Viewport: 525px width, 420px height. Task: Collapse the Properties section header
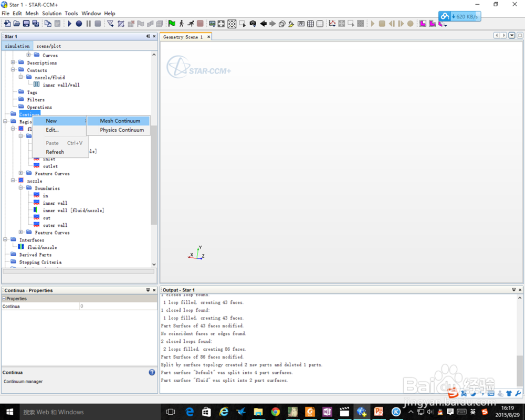point(4,298)
